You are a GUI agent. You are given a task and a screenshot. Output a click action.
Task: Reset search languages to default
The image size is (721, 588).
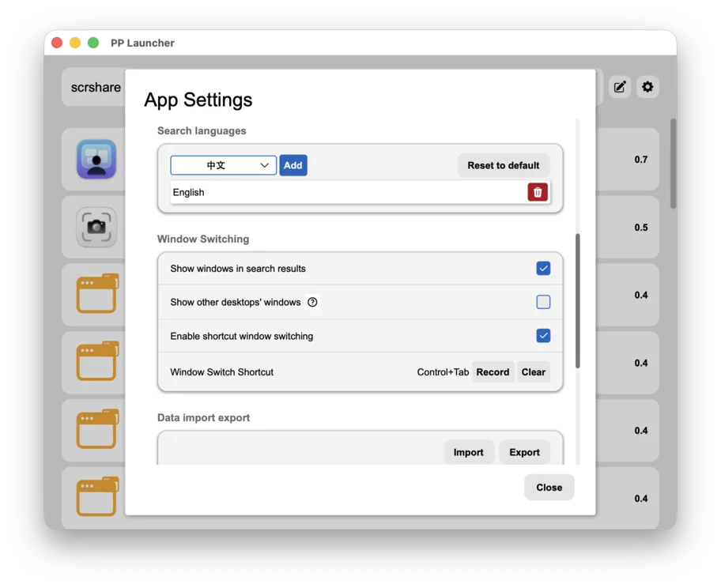[503, 165]
